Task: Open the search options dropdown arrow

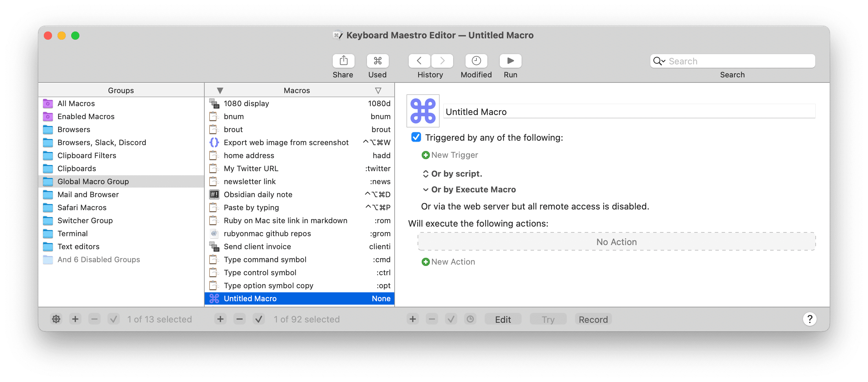Action: coord(663,61)
